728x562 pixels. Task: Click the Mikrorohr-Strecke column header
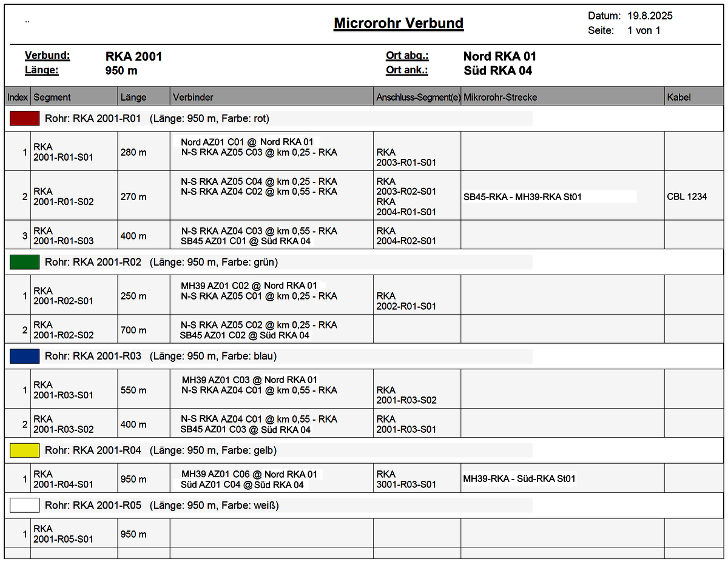click(x=500, y=97)
